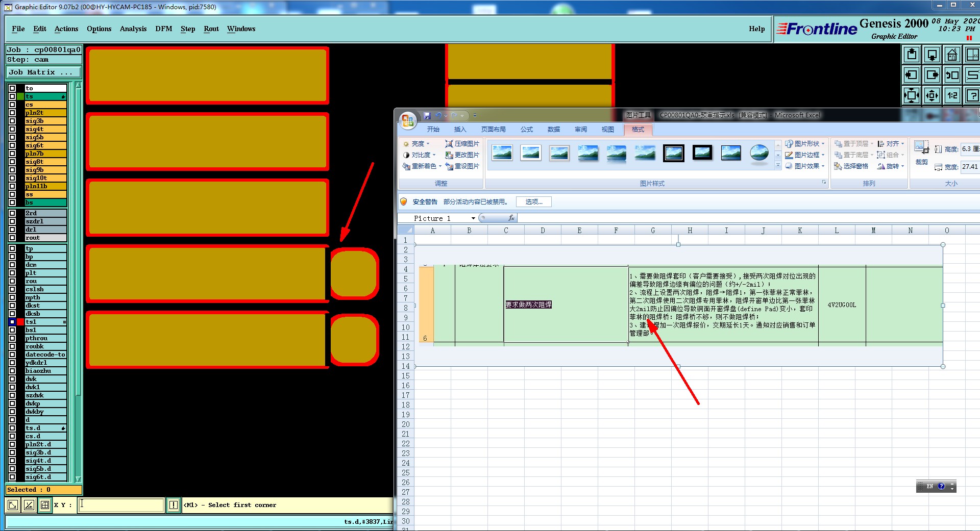
Task: Click the angle snap icon in bottom bar
Action: (x=29, y=505)
